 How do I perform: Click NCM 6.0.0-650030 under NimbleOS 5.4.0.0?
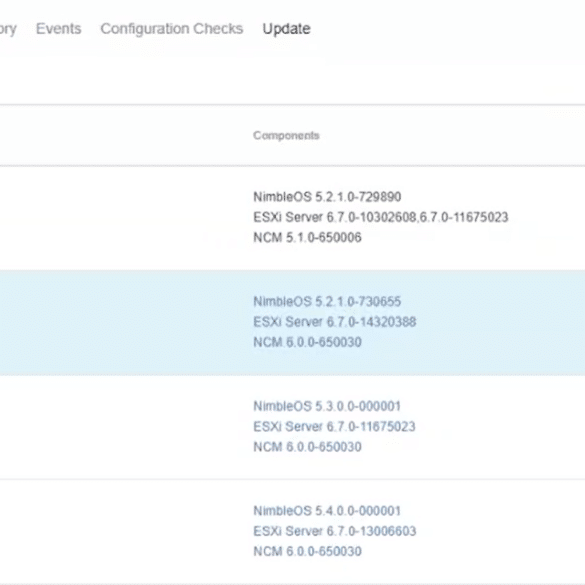pyautogui.click(x=307, y=551)
